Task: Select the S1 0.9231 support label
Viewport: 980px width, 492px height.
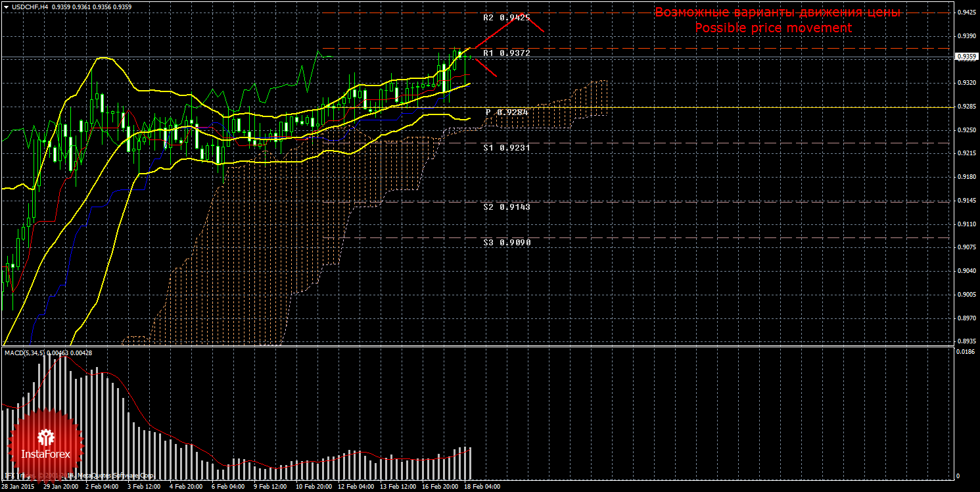Action: 507,148
